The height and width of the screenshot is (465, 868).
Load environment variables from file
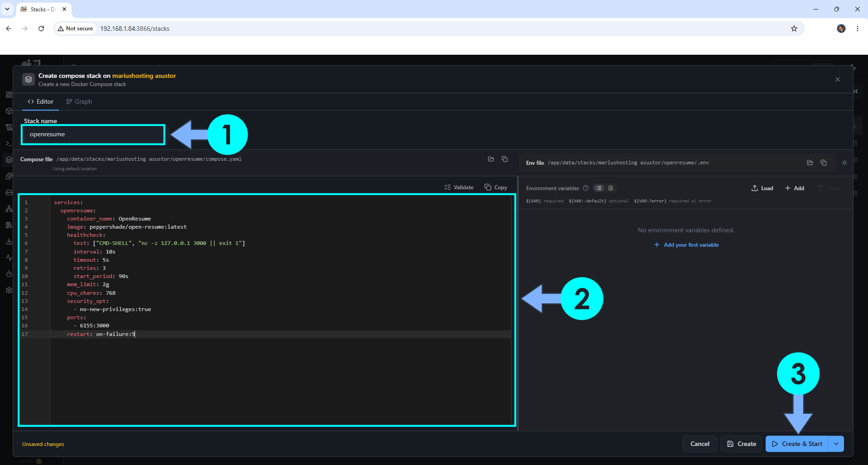click(762, 188)
